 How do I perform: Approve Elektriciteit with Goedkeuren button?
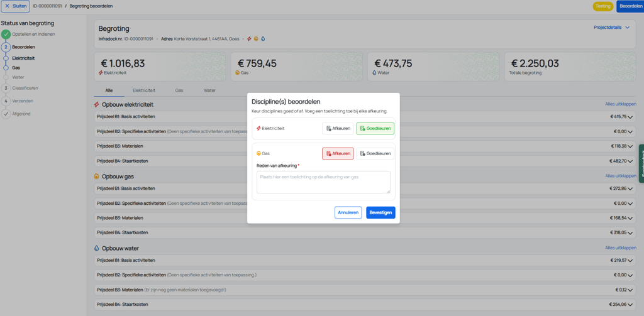(x=375, y=128)
